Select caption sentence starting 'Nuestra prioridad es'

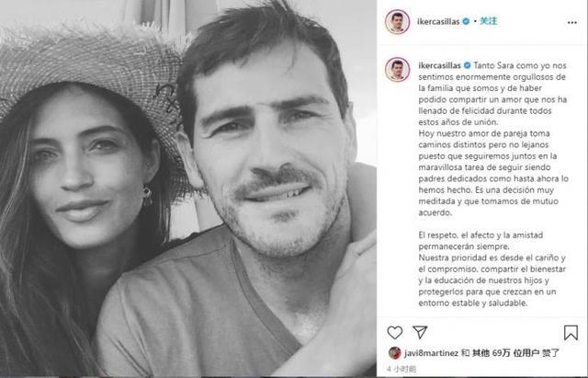pos(492,280)
